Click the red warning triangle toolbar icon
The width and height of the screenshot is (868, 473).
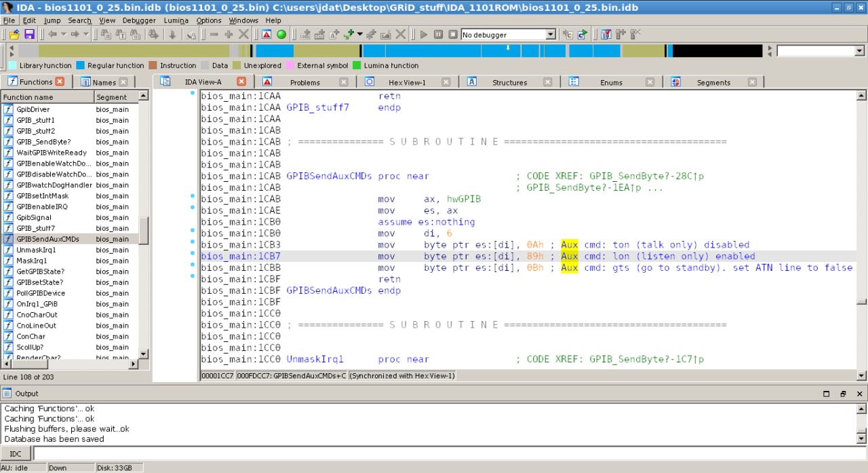click(267, 35)
